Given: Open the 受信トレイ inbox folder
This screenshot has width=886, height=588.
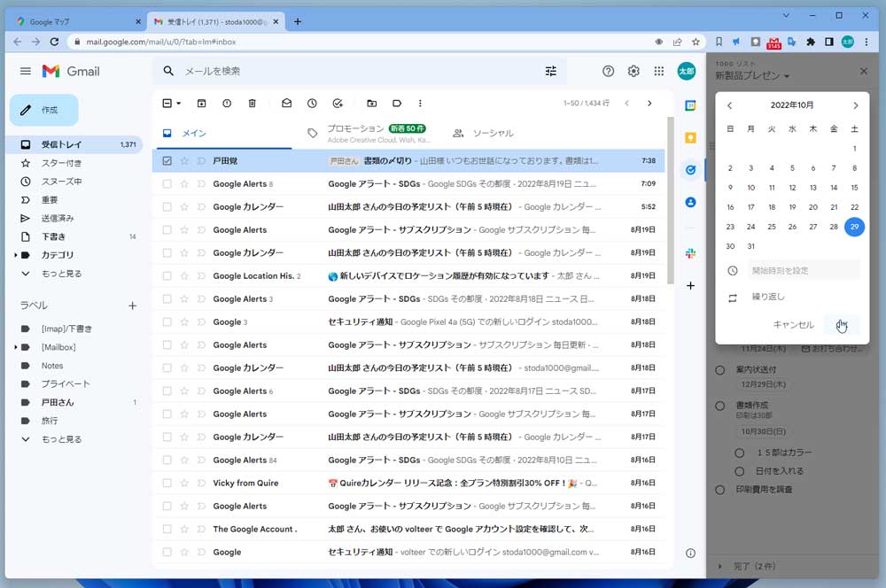Looking at the screenshot, I should coord(74,144).
